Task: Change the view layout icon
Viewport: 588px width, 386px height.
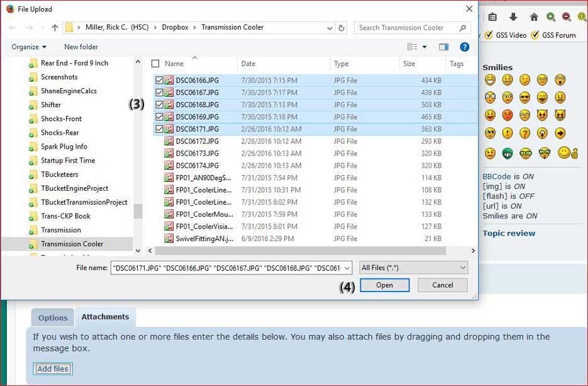Action: click(x=412, y=47)
